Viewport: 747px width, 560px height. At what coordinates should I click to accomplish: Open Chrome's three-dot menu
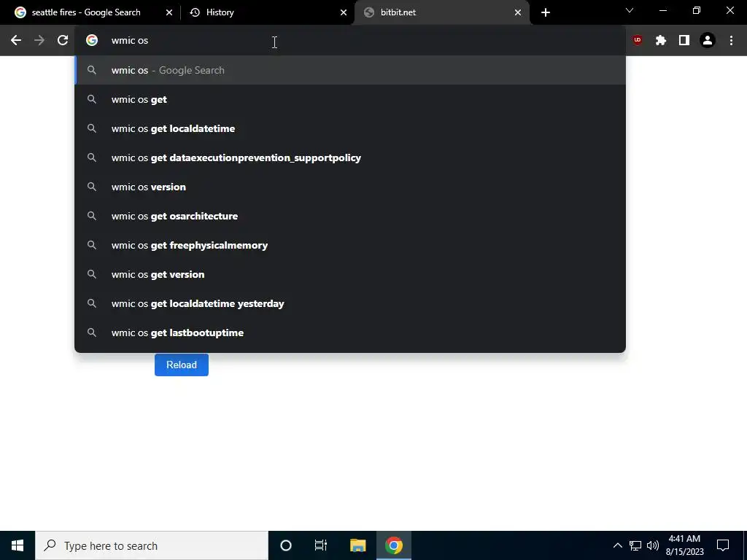[x=731, y=41]
